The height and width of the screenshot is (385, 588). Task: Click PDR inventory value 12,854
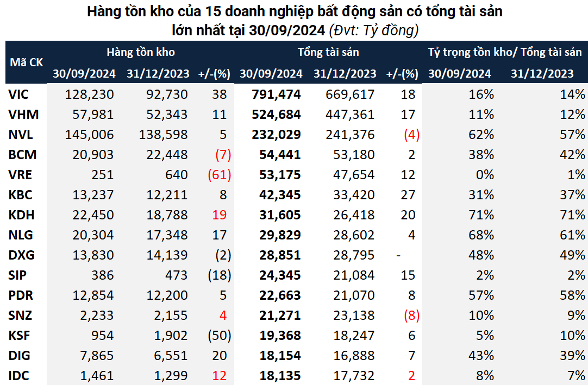coord(93,295)
